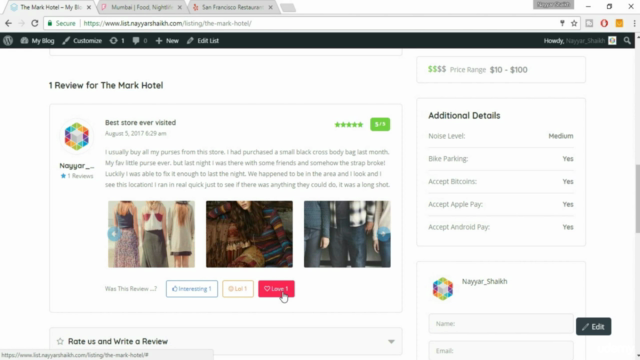Close the Mumbai tab
Screen dimensions: 640x360
(x=180, y=7)
